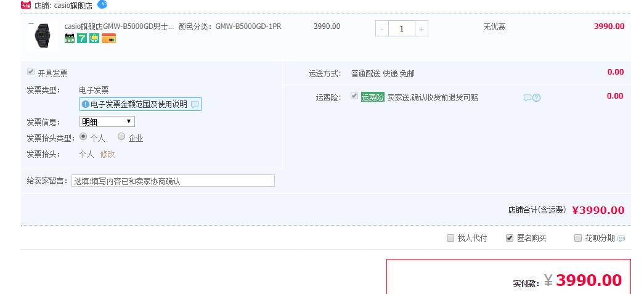Click the info icon on the e-invoice notice
This screenshot has height=294, width=644.
(86, 104)
